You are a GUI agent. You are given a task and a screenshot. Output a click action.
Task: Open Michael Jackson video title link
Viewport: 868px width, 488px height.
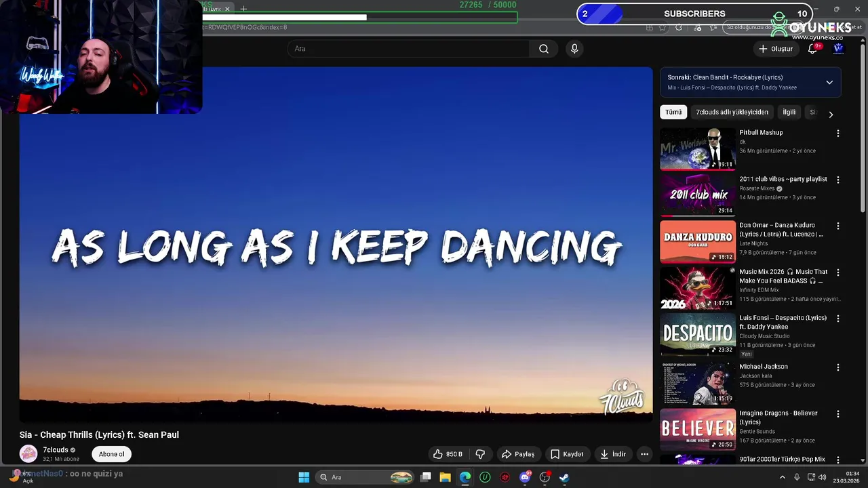pos(764,367)
